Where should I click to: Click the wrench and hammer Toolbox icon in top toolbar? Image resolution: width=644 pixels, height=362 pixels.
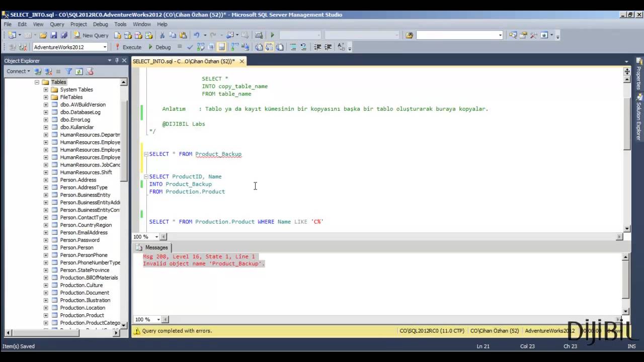(x=533, y=35)
